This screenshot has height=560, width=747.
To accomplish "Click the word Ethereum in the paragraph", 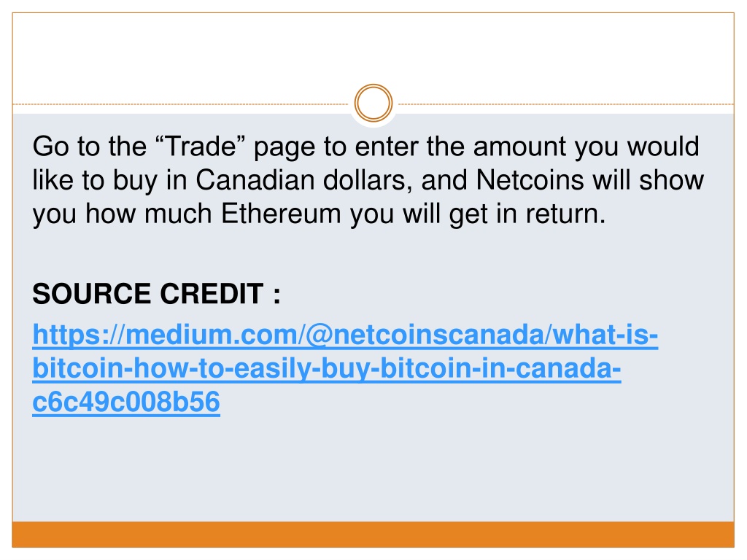I will [x=281, y=214].
